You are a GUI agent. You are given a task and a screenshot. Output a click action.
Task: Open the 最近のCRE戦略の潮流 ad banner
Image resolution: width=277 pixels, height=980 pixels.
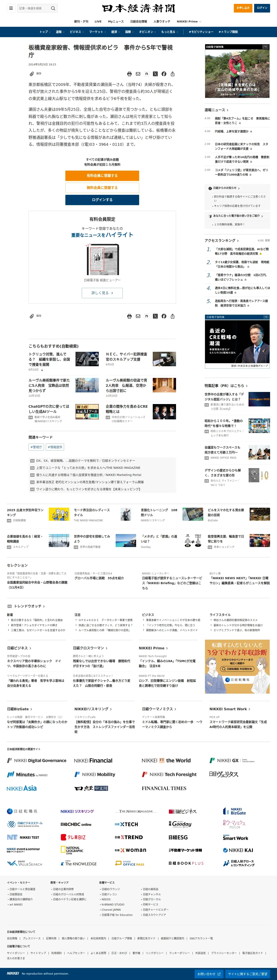tap(237, 341)
